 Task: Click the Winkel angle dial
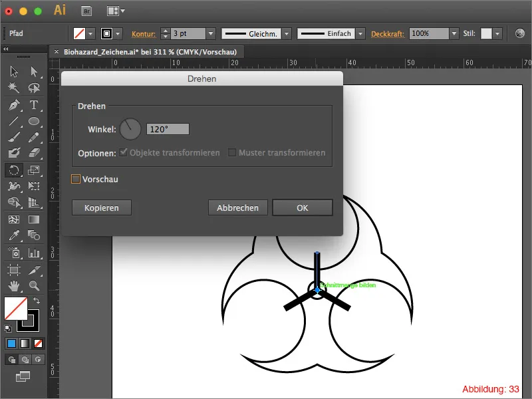pos(130,129)
